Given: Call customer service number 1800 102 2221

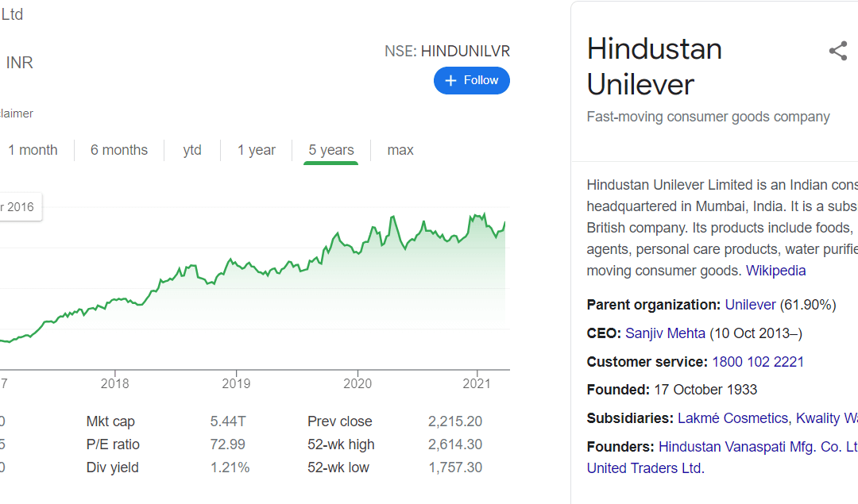Looking at the screenshot, I should 758,361.
